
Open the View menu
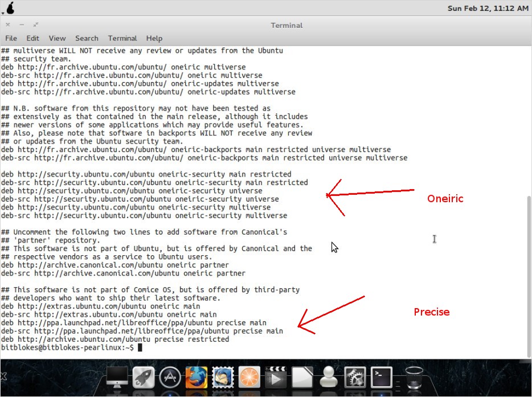coord(57,38)
